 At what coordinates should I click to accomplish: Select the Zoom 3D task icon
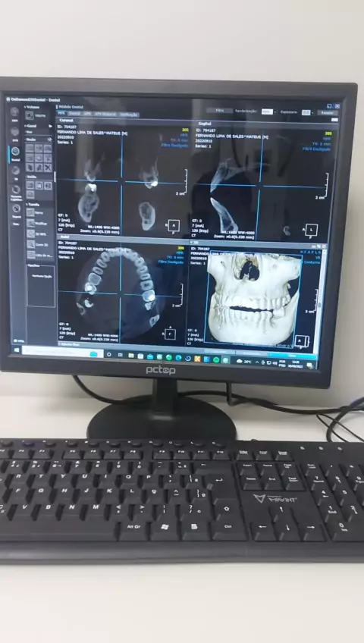pyautogui.click(x=31, y=244)
